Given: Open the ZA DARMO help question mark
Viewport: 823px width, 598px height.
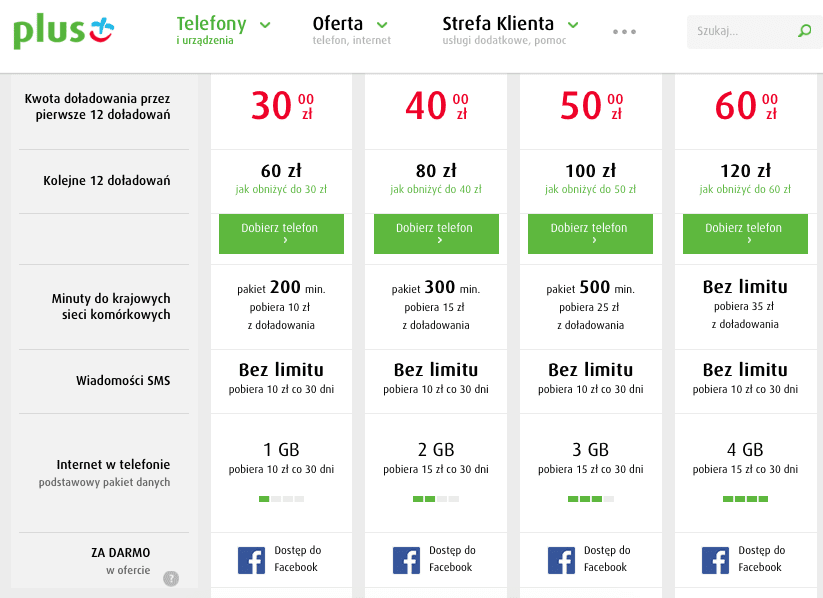Looking at the screenshot, I should [x=171, y=578].
